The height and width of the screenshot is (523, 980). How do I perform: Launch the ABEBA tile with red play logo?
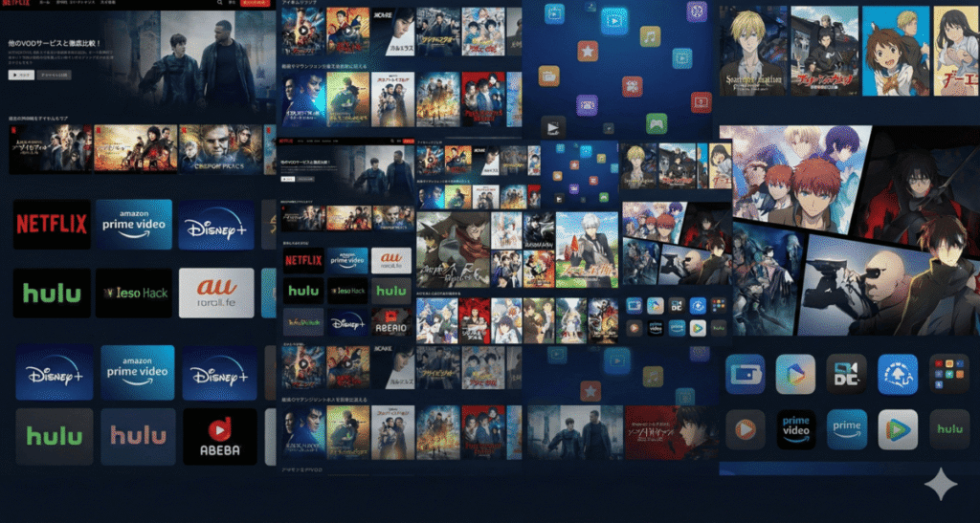[x=219, y=437]
